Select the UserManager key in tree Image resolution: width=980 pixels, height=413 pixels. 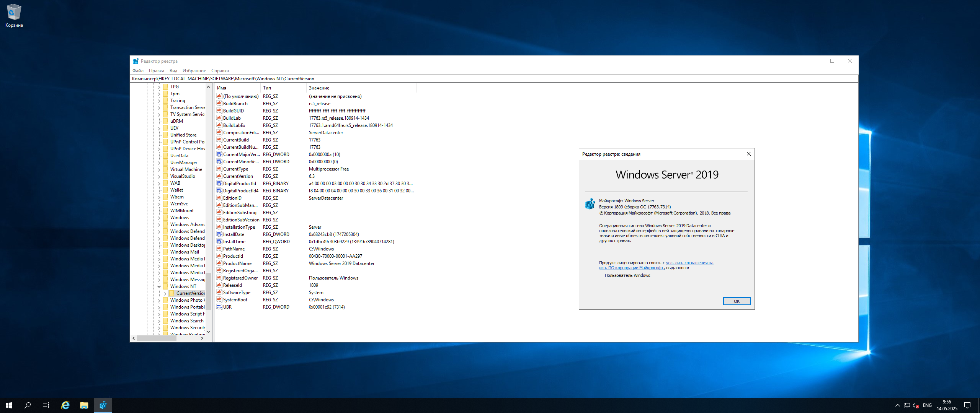(x=184, y=163)
